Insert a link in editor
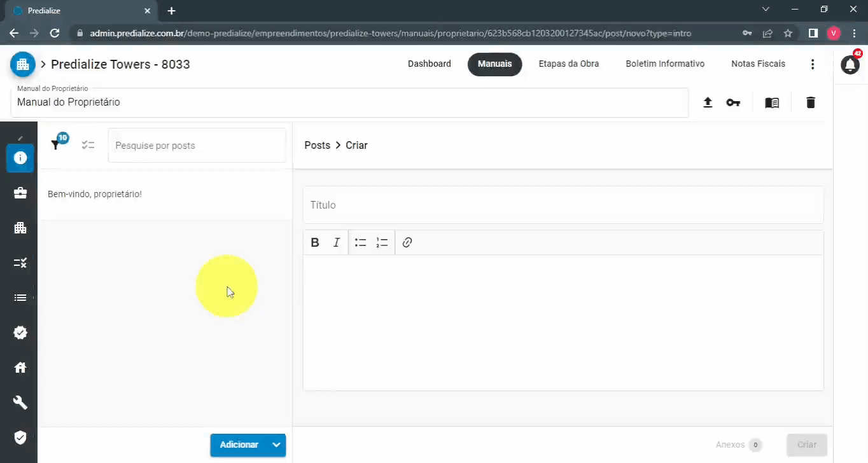The image size is (868, 463). point(407,242)
